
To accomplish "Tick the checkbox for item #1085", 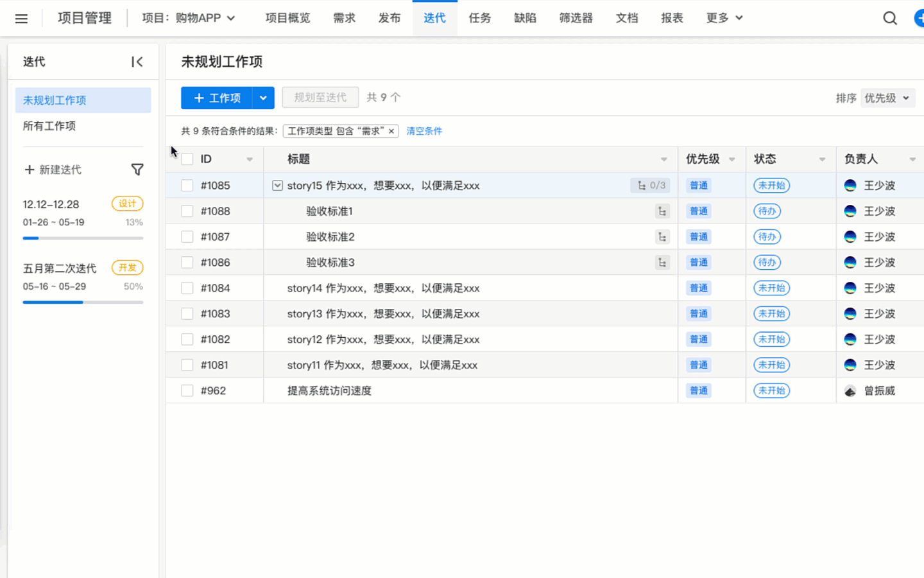I will [187, 186].
